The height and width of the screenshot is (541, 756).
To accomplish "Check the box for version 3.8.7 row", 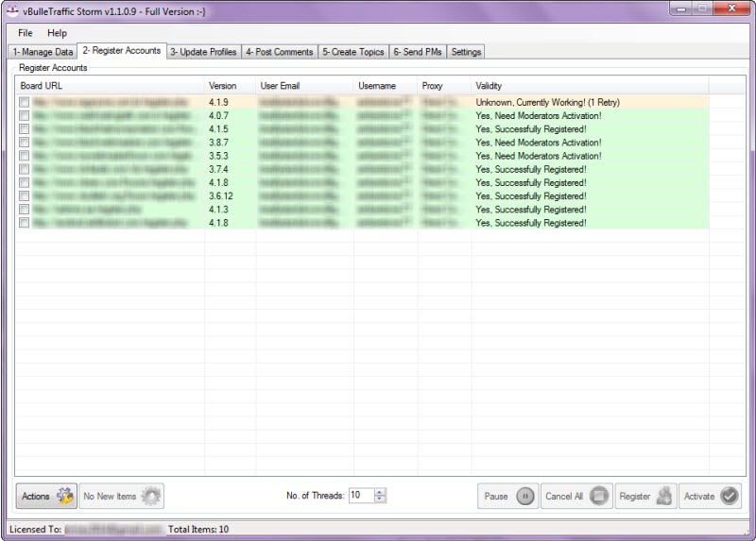I will (24, 143).
